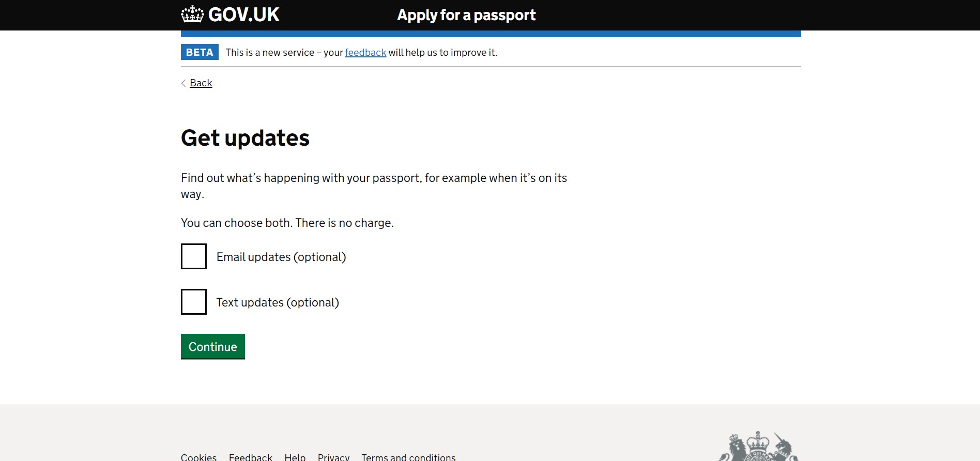Open the Feedback link in the footer
Image resolution: width=980 pixels, height=461 pixels.
click(250, 457)
